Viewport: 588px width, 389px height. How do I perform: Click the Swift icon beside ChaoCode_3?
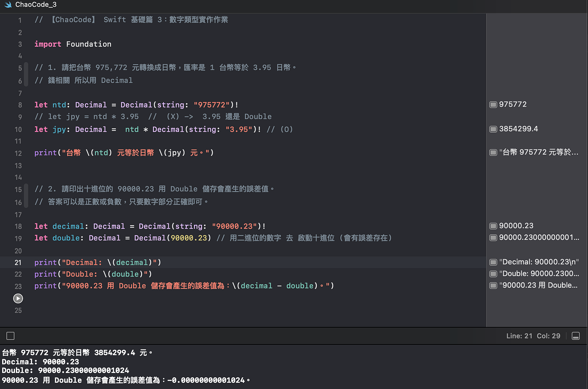8,5
